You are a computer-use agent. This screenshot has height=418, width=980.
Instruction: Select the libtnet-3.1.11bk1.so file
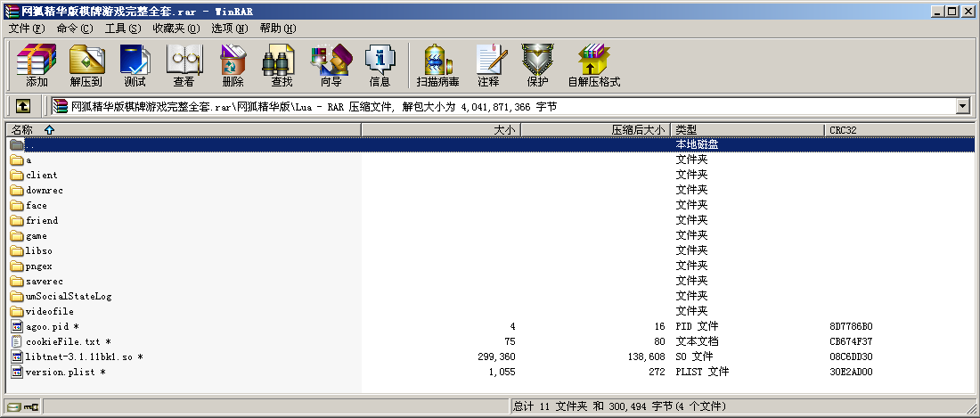tap(78, 357)
